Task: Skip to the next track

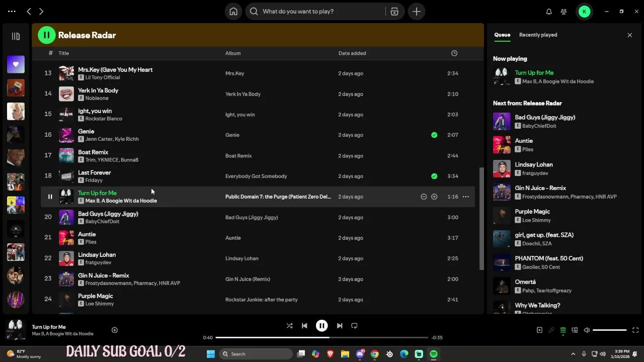Action: 340,326
